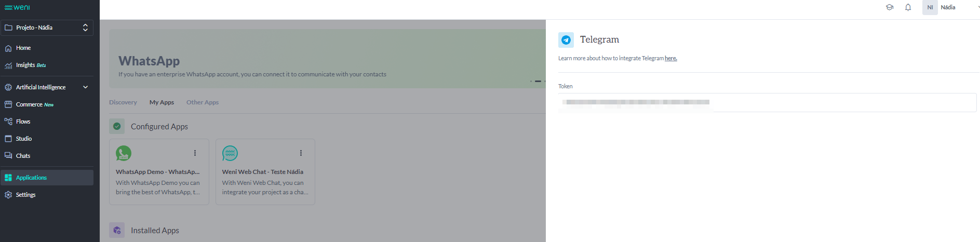Click the Telegram logo icon

pos(566,40)
